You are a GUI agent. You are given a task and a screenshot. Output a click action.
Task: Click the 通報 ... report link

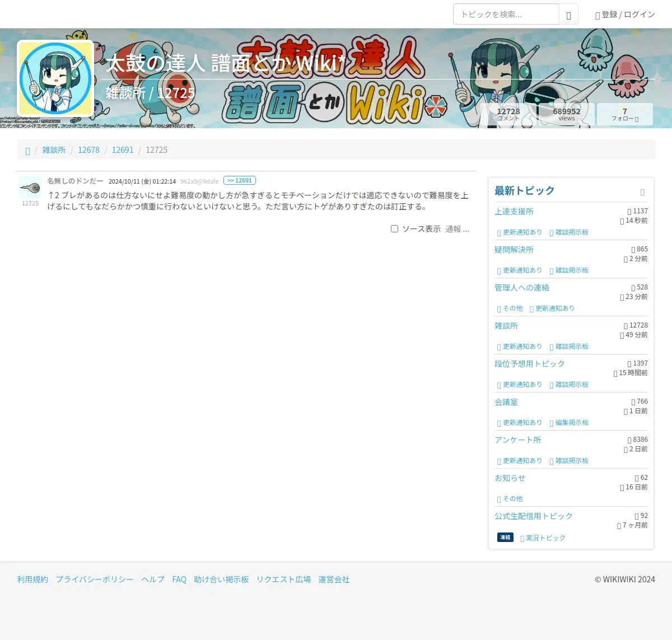(x=458, y=229)
